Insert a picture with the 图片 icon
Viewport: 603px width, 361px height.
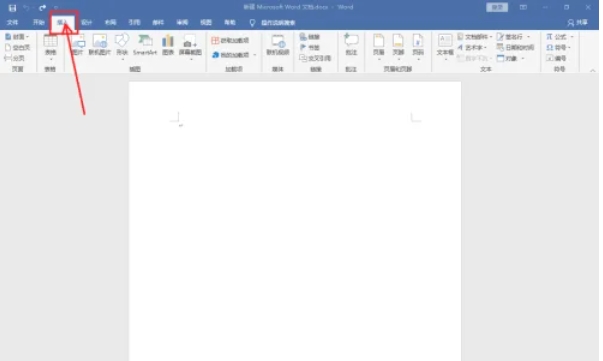coord(78,45)
